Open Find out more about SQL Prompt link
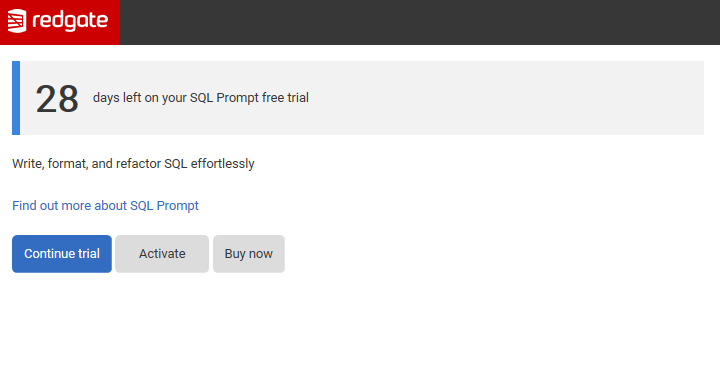 tap(105, 206)
